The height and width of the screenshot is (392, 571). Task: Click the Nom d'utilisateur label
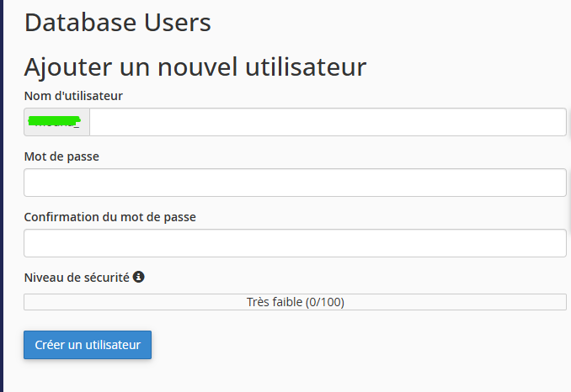click(73, 96)
